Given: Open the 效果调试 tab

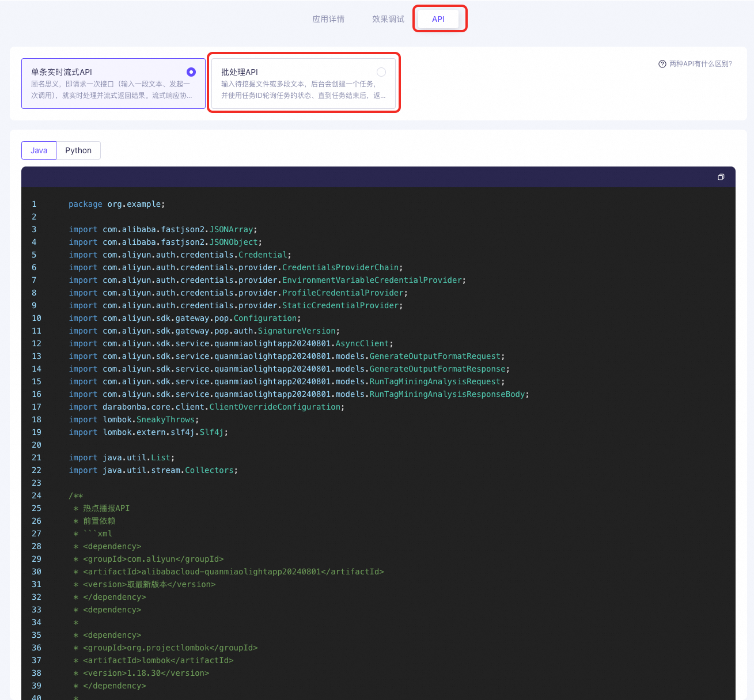Looking at the screenshot, I should (x=388, y=19).
